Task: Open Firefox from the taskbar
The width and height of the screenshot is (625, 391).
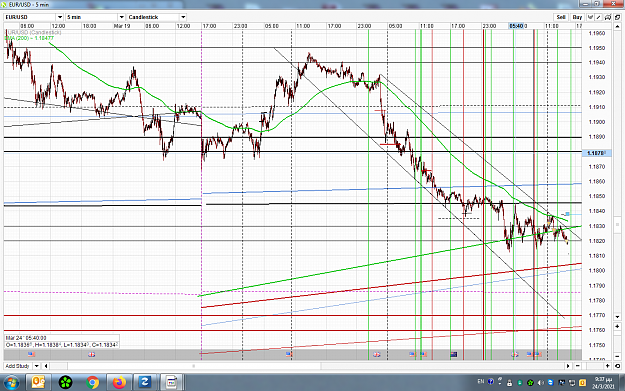Action: (119, 383)
